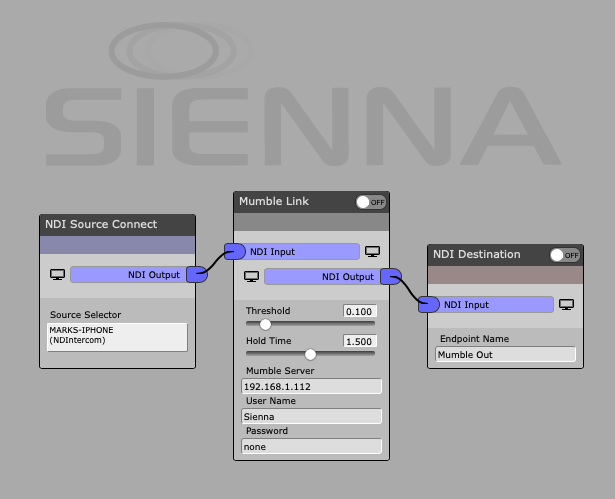This screenshot has width=615, height=499.
Task: Click the Endpoint Name label
Action: pos(475,339)
